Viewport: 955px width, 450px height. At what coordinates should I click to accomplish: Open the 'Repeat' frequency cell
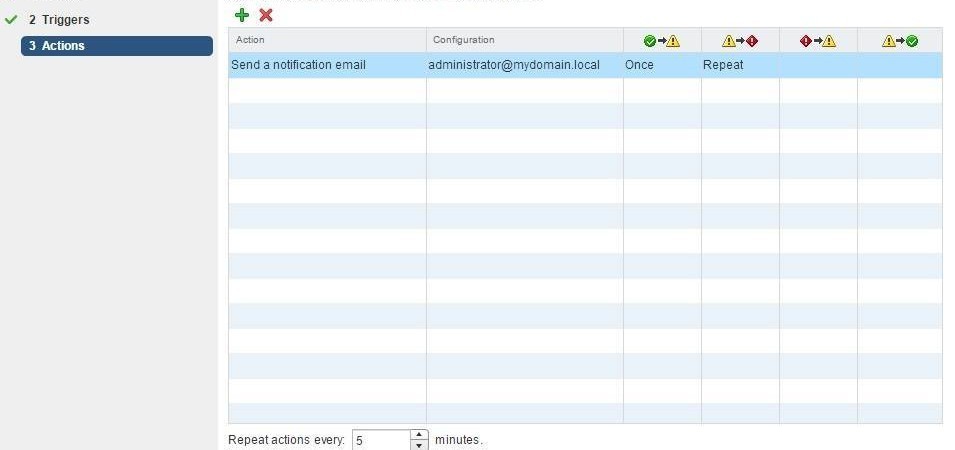(740, 65)
